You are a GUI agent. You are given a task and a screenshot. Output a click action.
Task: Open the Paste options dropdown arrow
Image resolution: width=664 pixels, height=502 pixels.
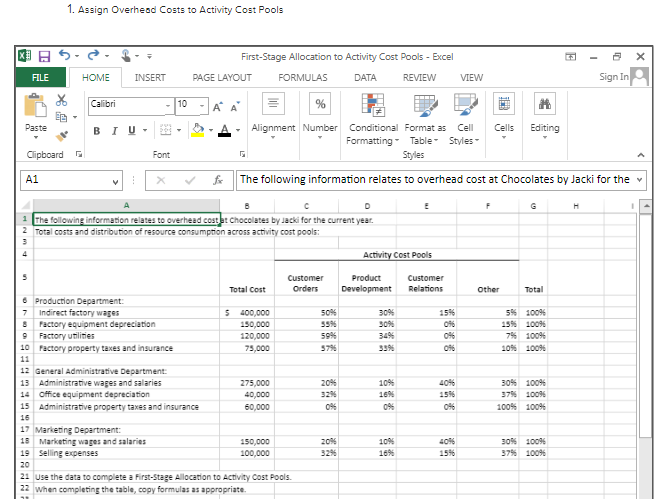coord(36,138)
